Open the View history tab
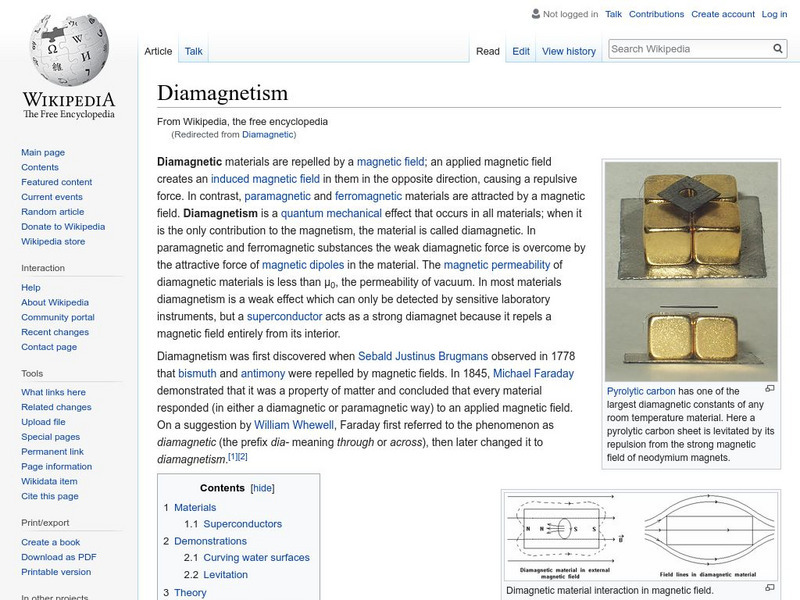The height and width of the screenshot is (600, 800). [569, 51]
